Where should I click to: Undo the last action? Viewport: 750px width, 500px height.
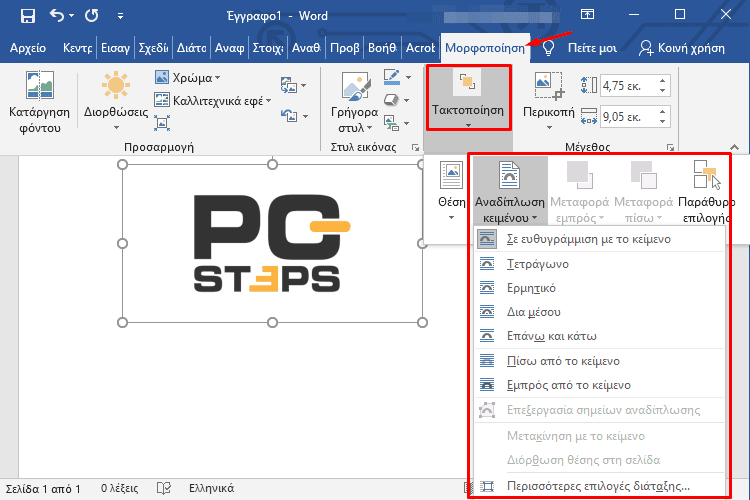(x=56, y=16)
